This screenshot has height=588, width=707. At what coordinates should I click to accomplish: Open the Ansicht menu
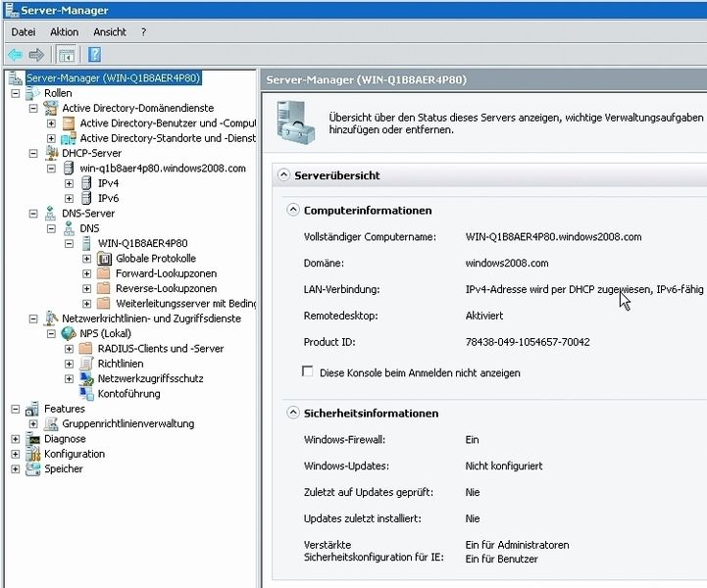pyautogui.click(x=110, y=32)
